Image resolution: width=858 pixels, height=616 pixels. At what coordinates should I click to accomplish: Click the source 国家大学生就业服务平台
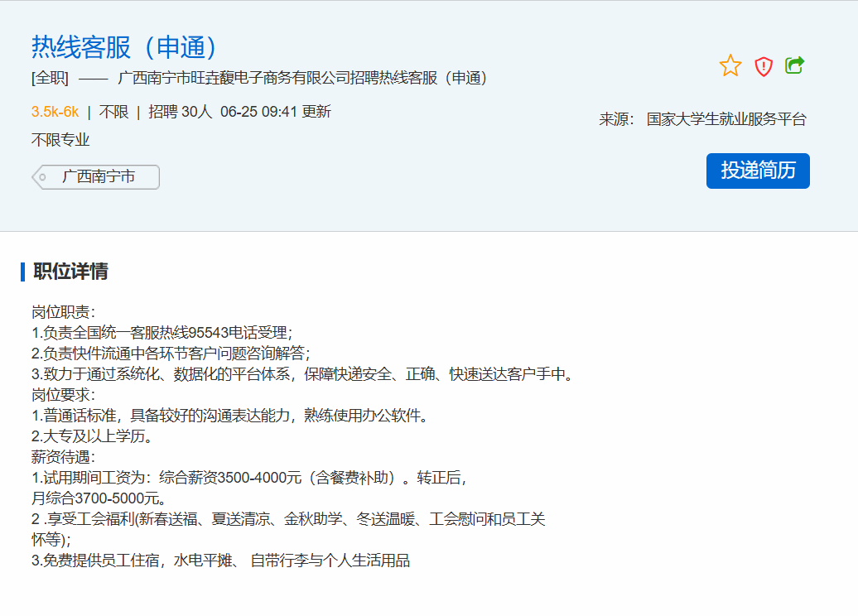point(726,119)
